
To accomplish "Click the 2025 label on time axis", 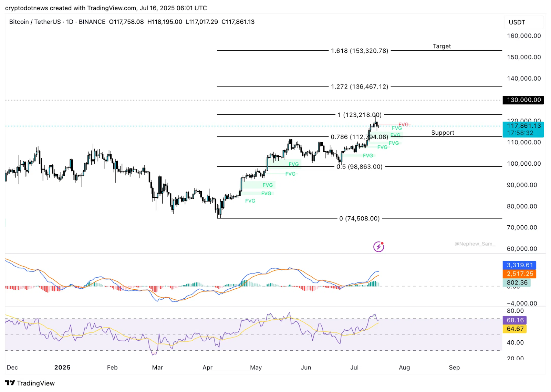I will [x=62, y=368].
